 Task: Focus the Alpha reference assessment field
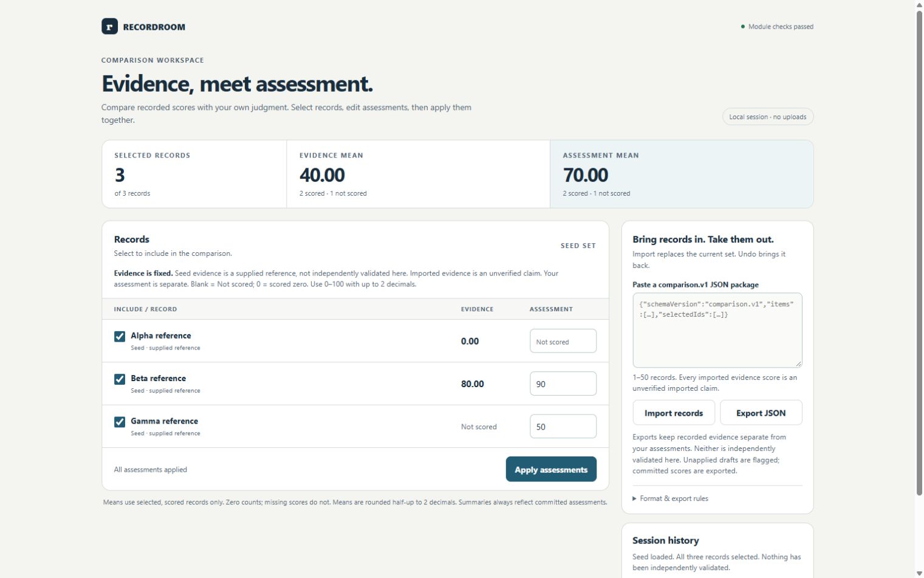pyautogui.click(x=563, y=341)
